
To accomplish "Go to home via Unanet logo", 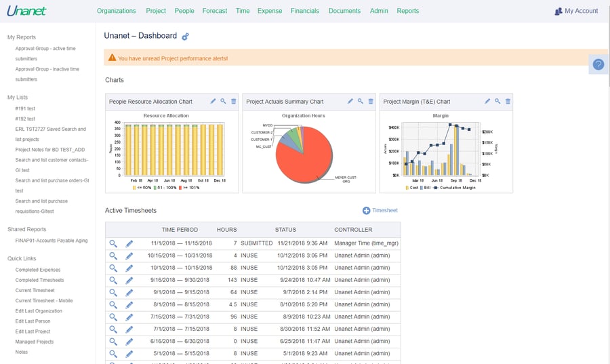I will (26, 10).
